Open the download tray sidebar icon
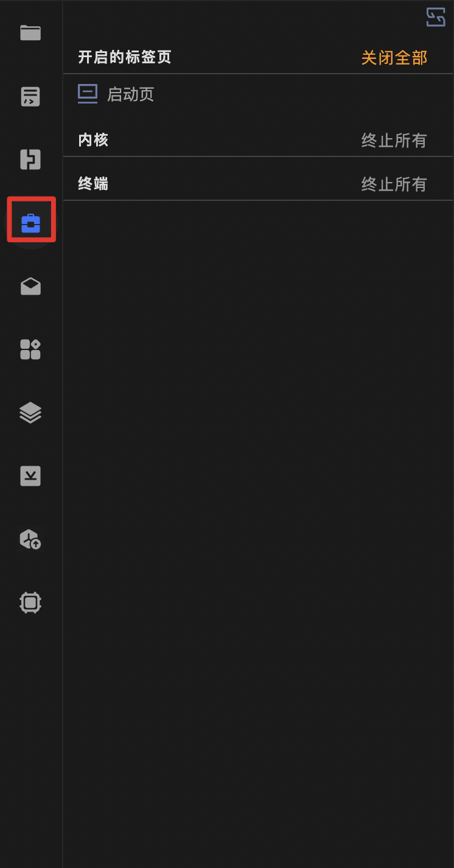The width and height of the screenshot is (454, 868). click(x=30, y=476)
